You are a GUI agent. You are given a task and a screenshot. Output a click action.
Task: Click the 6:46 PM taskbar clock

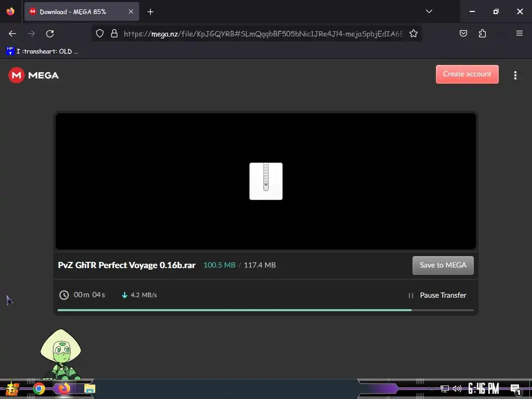coord(484,389)
